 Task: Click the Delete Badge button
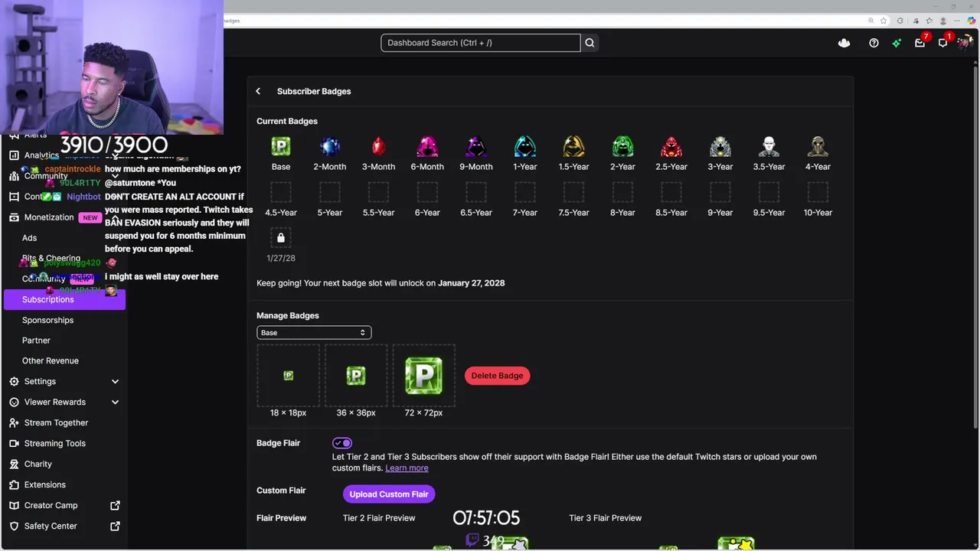tap(497, 376)
